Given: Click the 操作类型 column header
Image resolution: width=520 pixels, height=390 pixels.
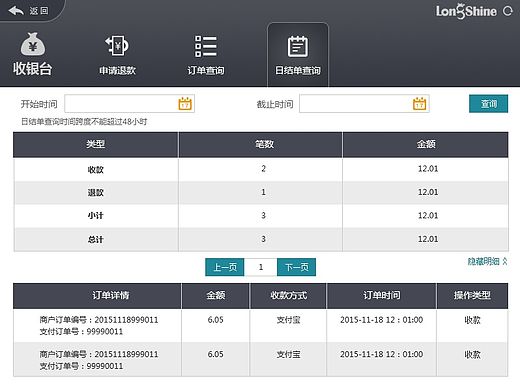Looking at the screenshot, I should pyautogui.click(x=472, y=295).
